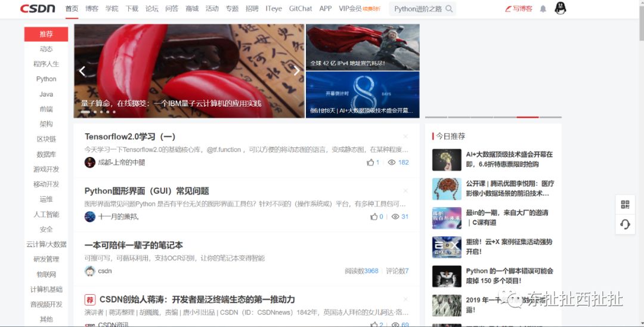The width and height of the screenshot is (644, 327).
Task: Click author avatar of 十一月的萧邦
Action: point(90,217)
